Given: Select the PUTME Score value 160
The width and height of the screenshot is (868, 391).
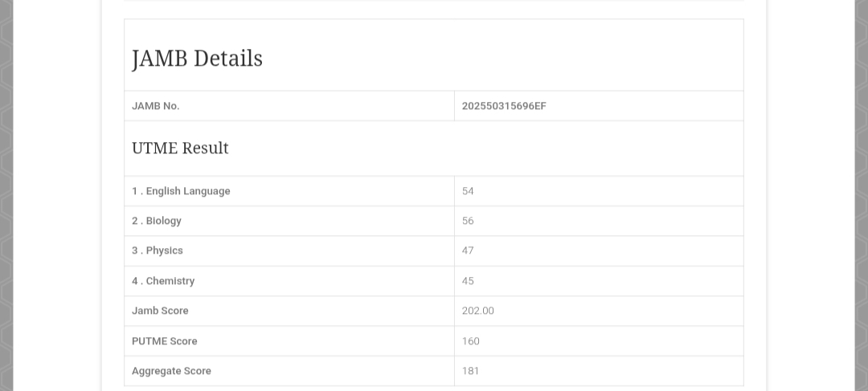Looking at the screenshot, I should point(471,341).
